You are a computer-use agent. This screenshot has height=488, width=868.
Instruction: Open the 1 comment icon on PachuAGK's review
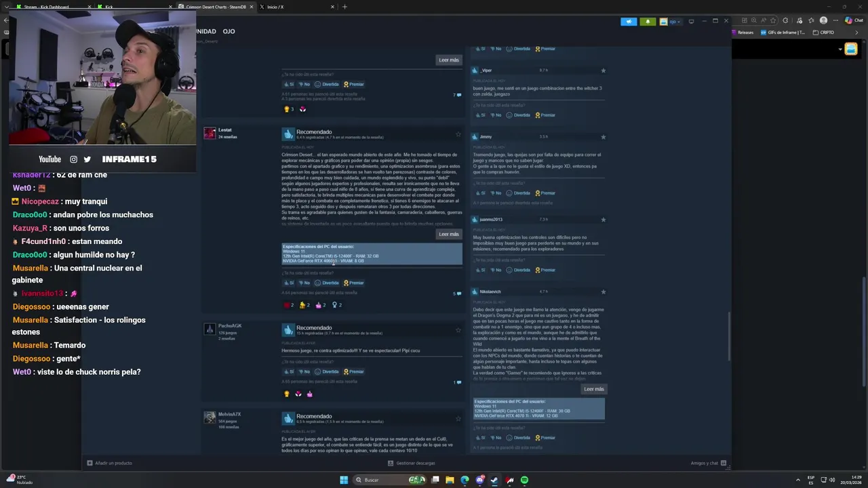coord(457,382)
